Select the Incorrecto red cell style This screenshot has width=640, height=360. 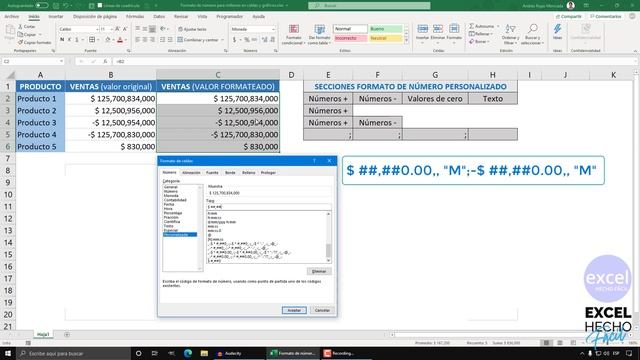tap(350, 38)
